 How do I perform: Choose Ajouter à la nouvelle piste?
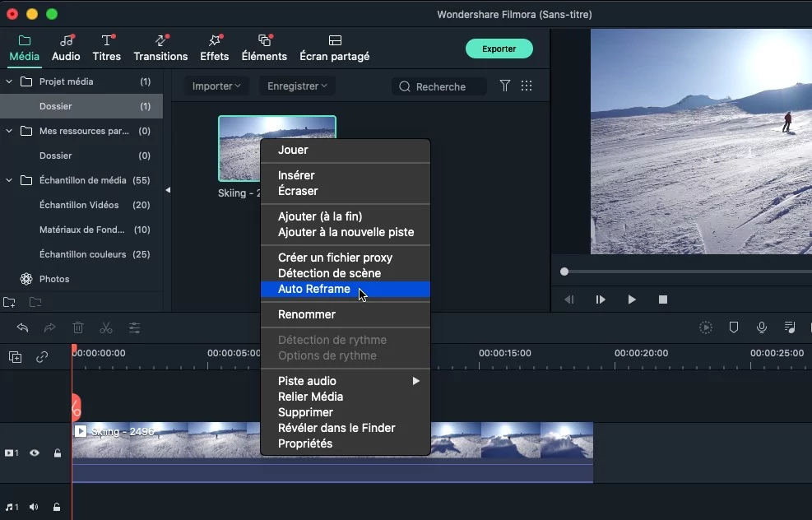pos(346,232)
